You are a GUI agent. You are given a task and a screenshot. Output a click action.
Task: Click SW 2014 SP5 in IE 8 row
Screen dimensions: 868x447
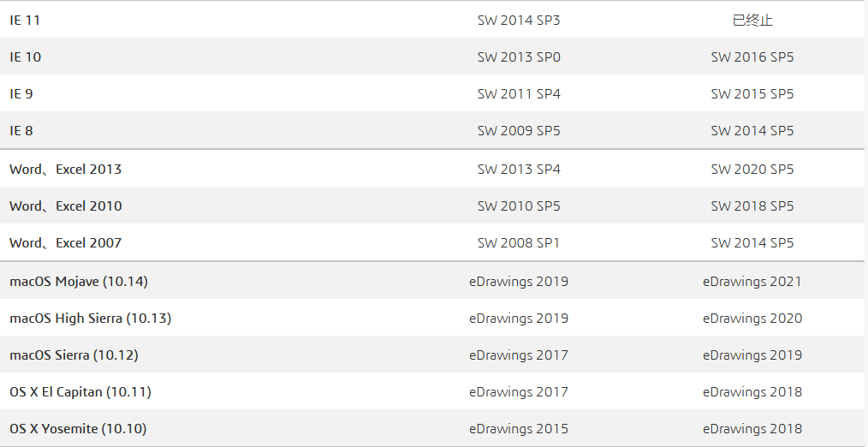click(752, 131)
